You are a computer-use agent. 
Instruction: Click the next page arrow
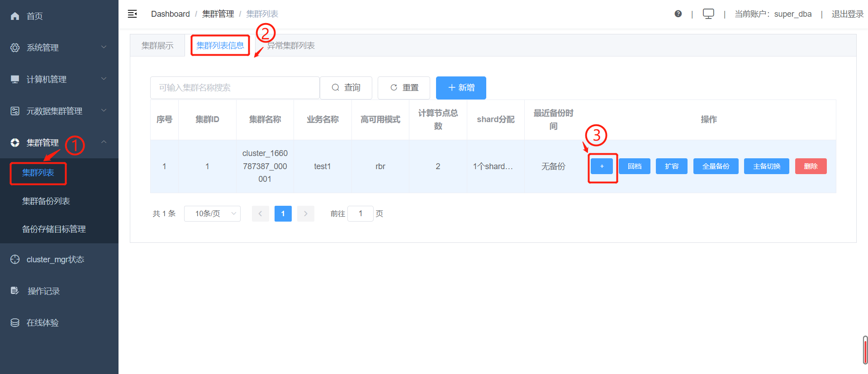(x=306, y=213)
